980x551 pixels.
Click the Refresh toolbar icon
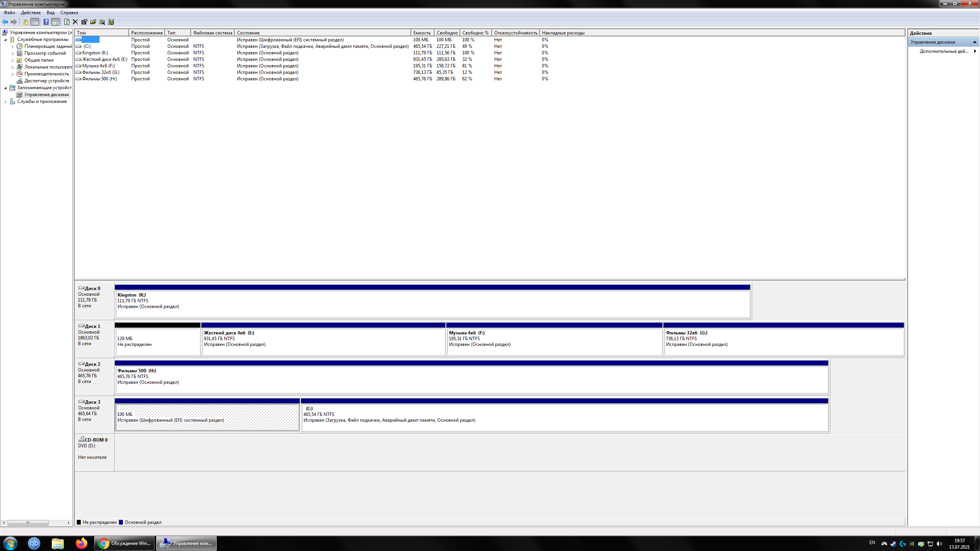pos(67,22)
